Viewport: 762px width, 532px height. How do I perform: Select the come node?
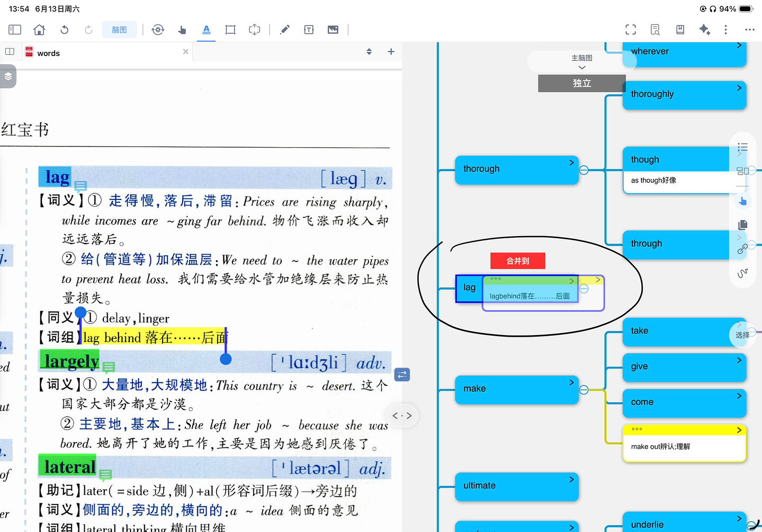[x=685, y=403]
